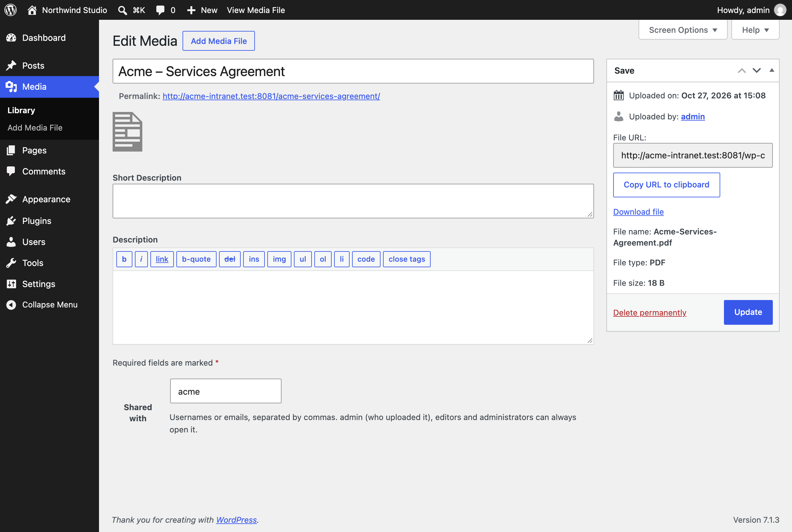Click the close tags button

(407, 259)
